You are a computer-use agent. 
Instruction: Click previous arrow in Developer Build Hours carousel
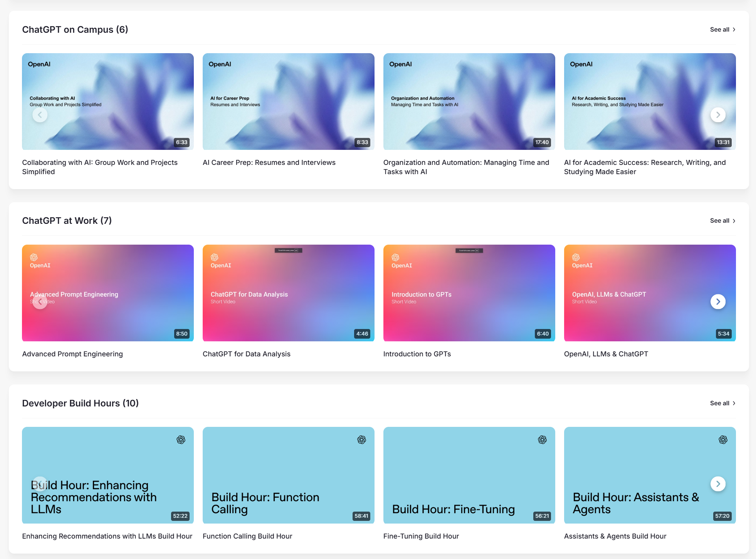[40, 484]
